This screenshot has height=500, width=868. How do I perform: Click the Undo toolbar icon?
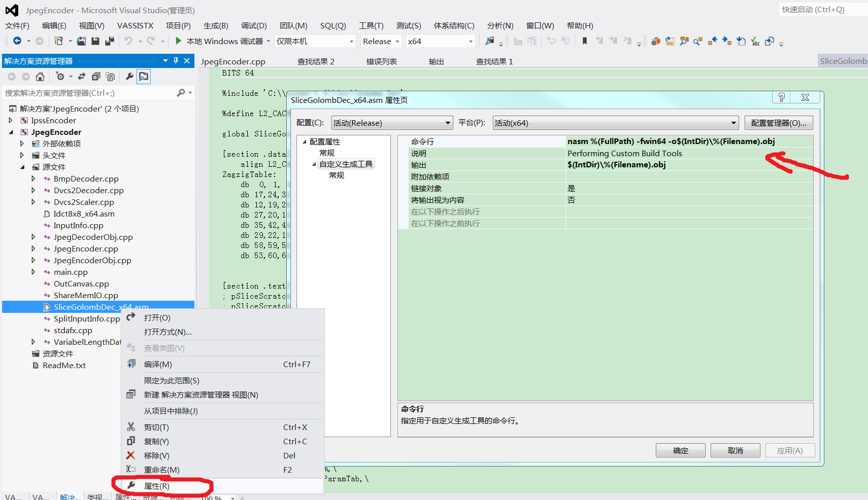(x=128, y=41)
